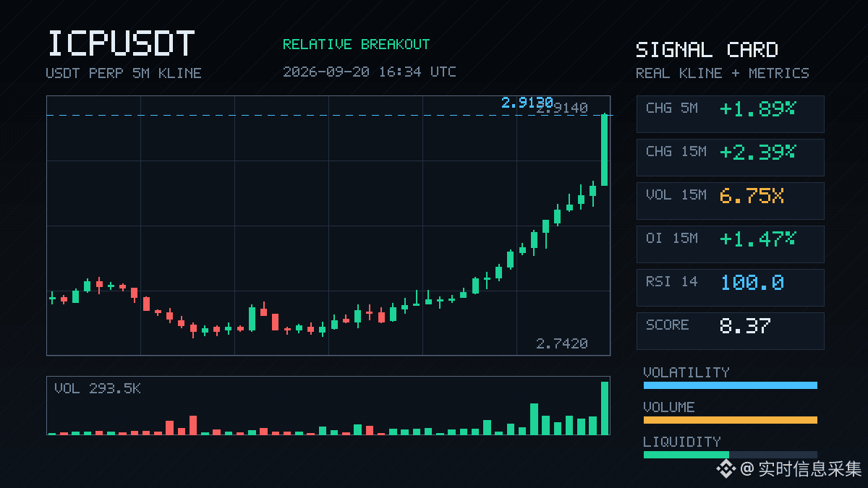
Task: Open the VOL 15M 6.75X card
Action: (x=730, y=200)
